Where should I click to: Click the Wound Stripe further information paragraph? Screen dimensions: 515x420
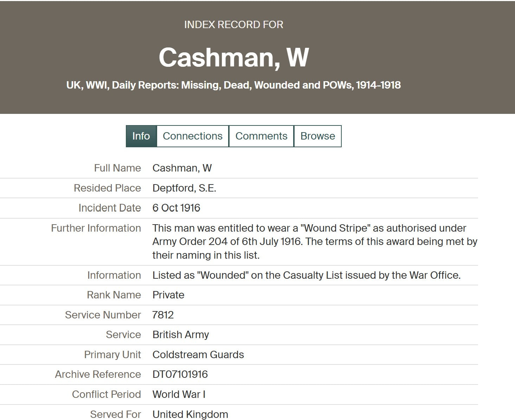(x=314, y=241)
